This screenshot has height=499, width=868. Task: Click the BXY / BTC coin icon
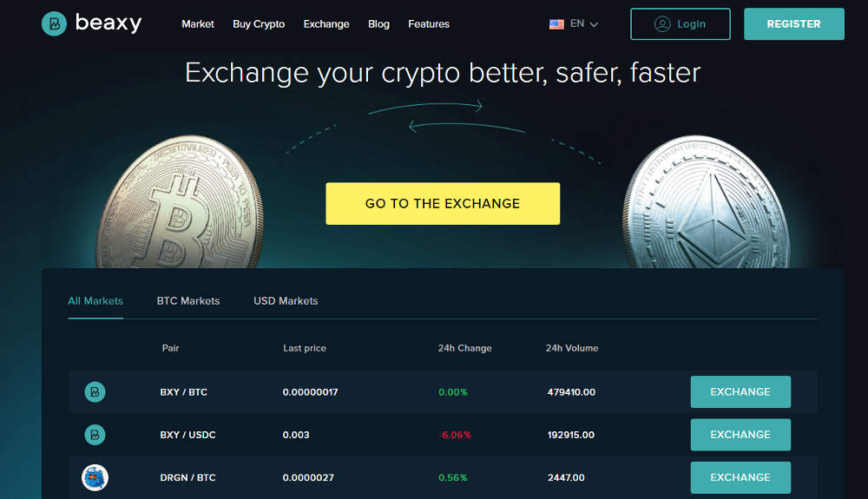point(95,391)
